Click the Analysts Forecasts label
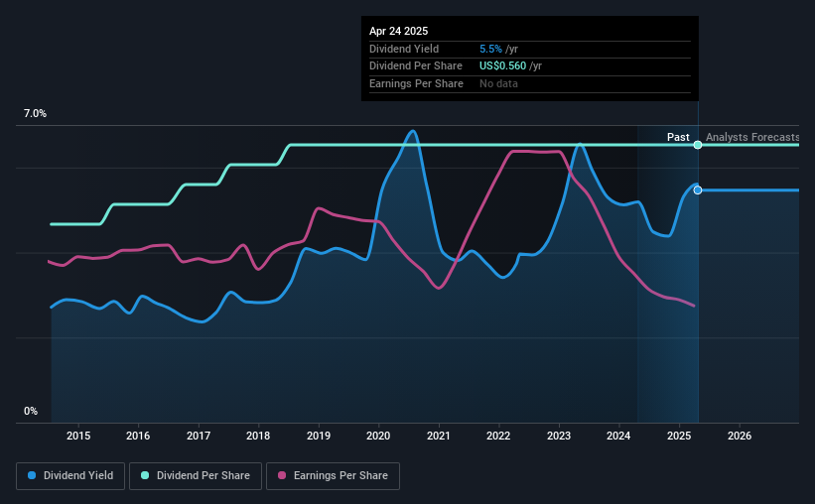 (x=752, y=137)
